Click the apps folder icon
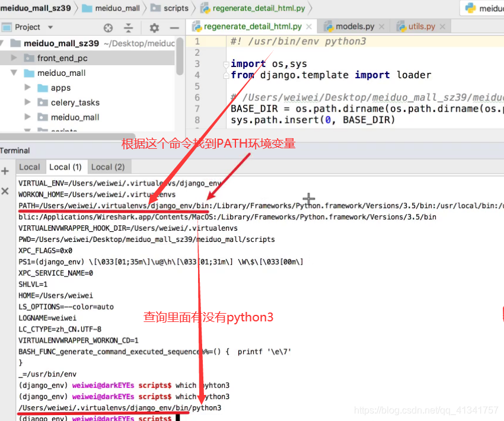504x421 pixels. pos(43,88)
